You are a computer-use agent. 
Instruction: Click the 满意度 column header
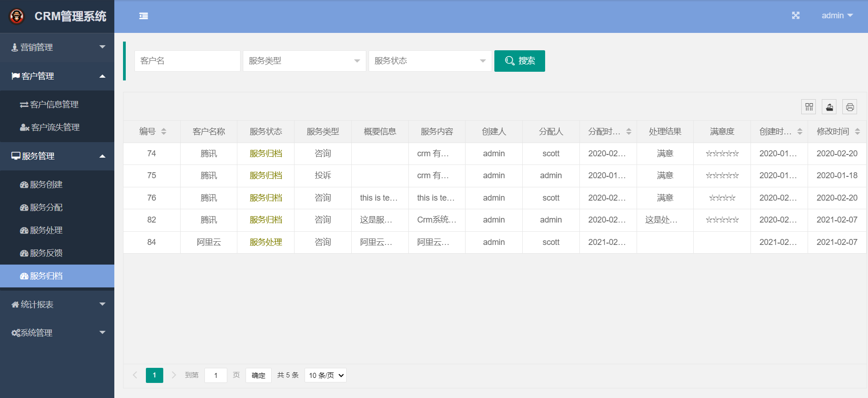(x=722, y=132)
